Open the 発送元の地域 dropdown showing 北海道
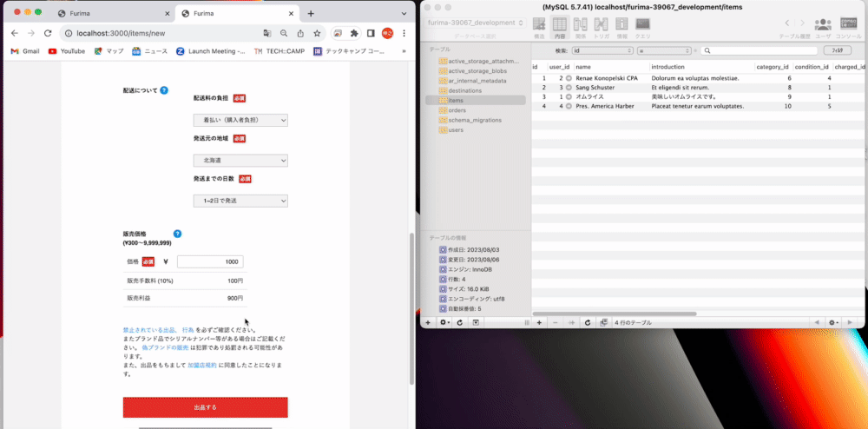This screenshot has height=429, width=868. (x=240, y=161)
